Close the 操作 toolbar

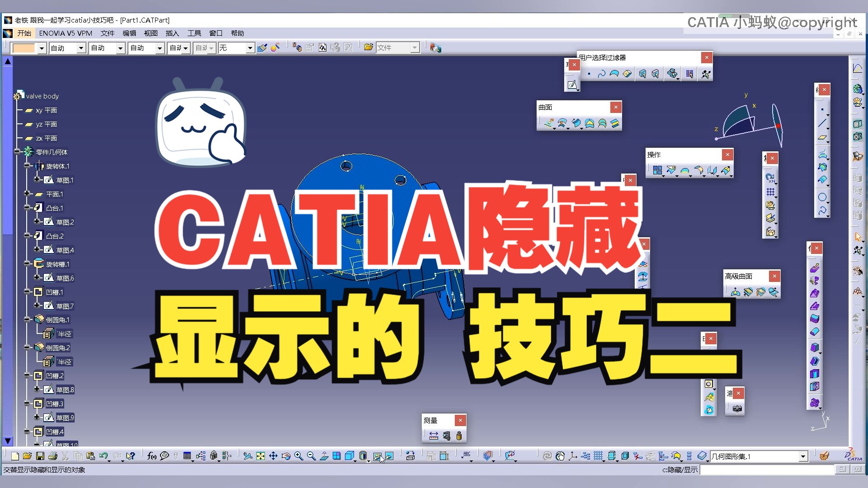coord(727,155)
